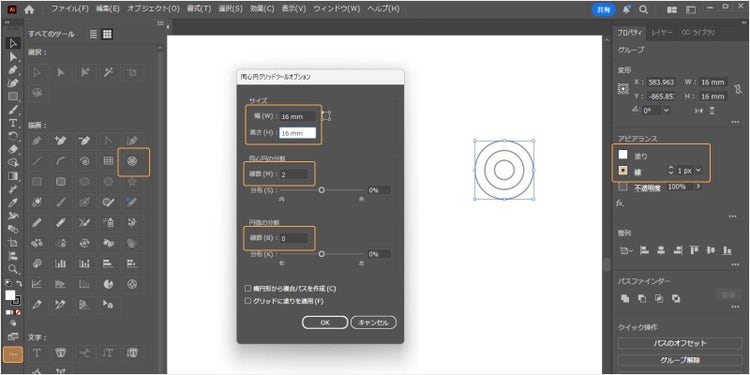Open the stroke weight dropdown
This screenshot has width=750, height=375.
(x=699, y=170)
